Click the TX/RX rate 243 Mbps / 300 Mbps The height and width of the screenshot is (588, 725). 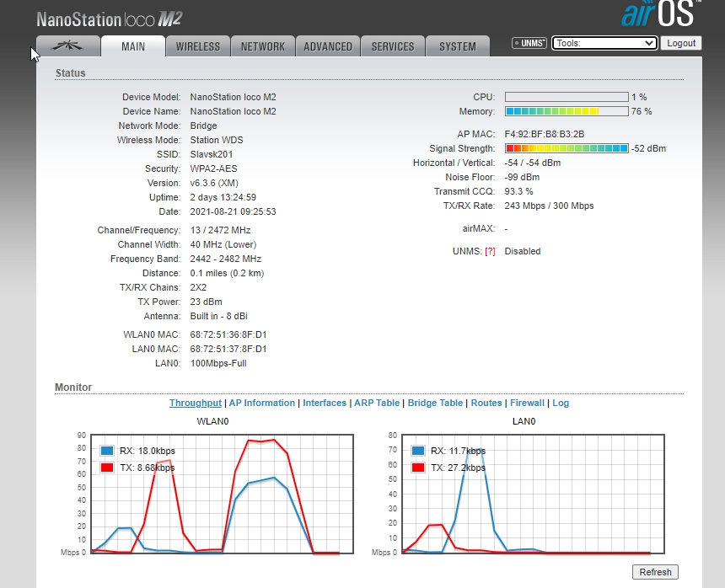pos(549,206)
